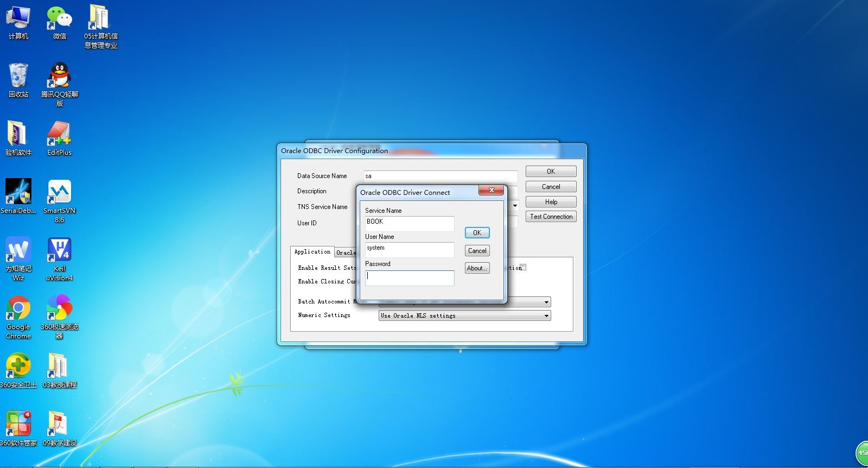Click the "Numeric Settings" label
Image resolution: width=868 pixels, height=468 pixels.
click(324, 315)
